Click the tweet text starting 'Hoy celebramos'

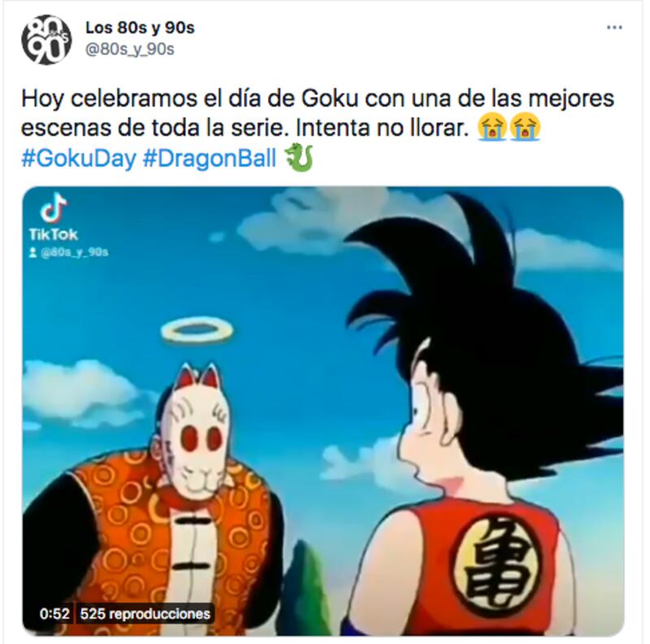pyautogui.click(x=318, y=113)
